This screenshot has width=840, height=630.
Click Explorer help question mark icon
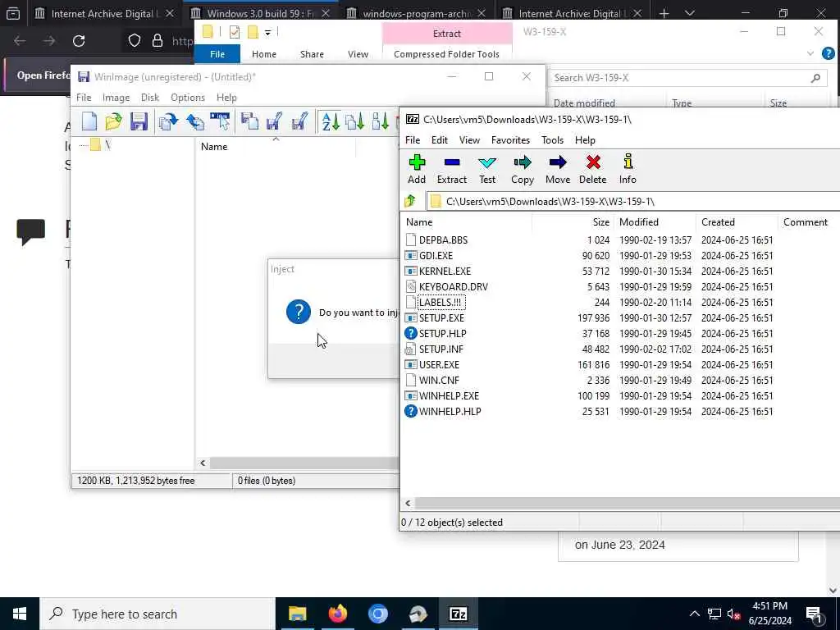(828, 53)
